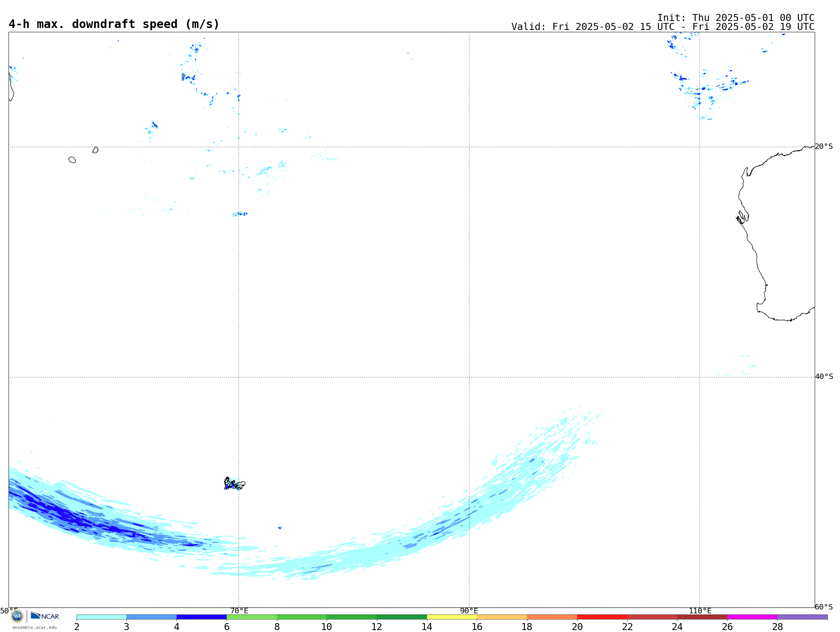Select the light green 6–8 colorbar segment

coord(252,617)
